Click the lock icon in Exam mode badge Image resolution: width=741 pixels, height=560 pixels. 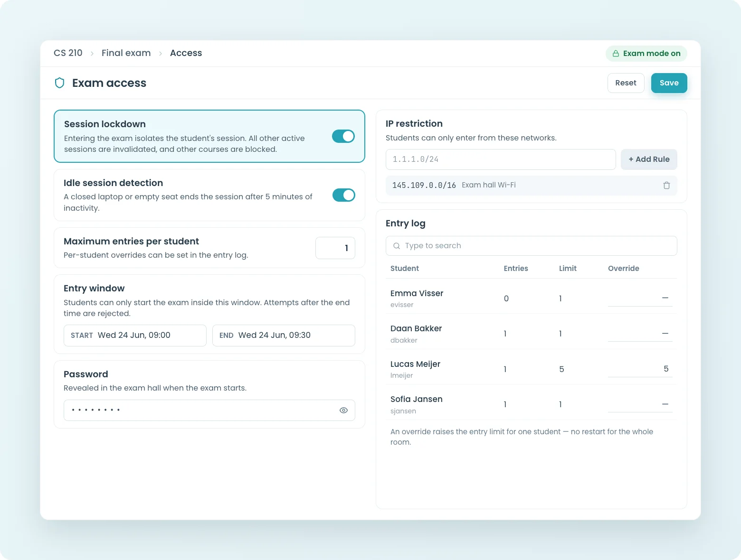pyautogui.click(x=616, y=54)
